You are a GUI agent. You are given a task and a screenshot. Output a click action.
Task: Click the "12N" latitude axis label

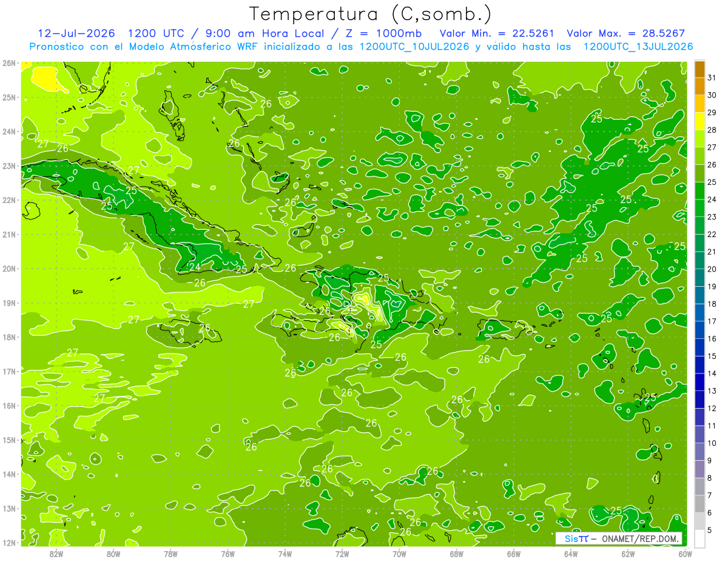click(x=9, y=543)
